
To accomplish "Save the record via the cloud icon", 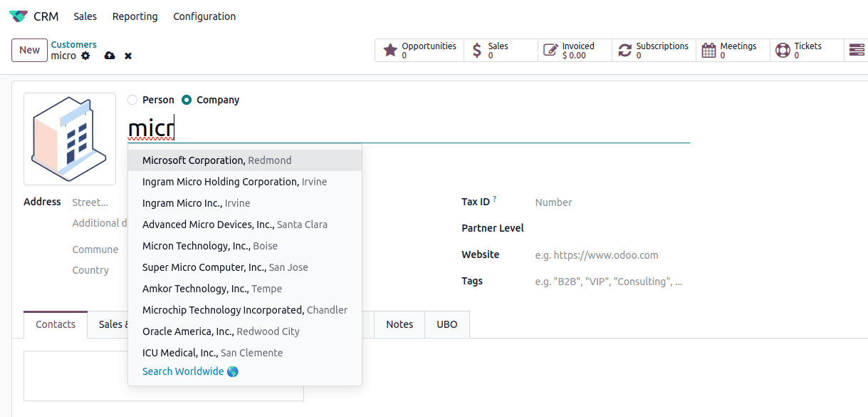I will point(108,55).
